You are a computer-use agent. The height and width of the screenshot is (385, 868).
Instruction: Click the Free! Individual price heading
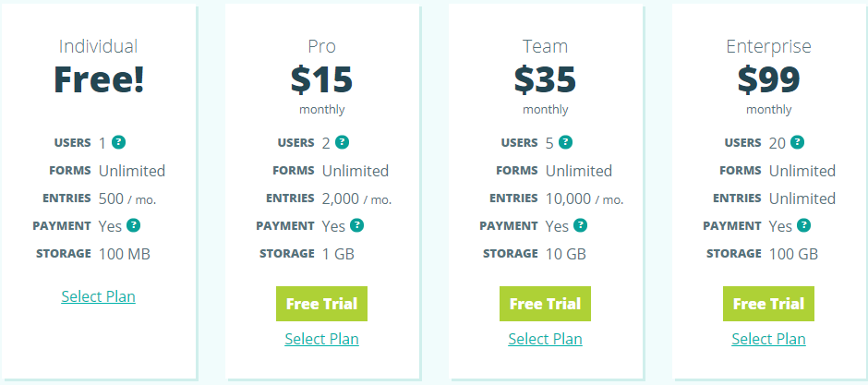pos(99,80)
